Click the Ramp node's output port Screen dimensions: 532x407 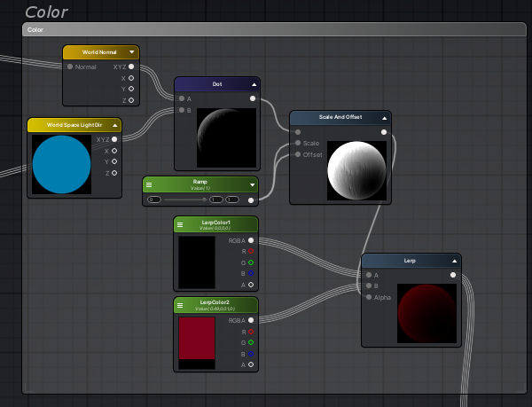251,200
